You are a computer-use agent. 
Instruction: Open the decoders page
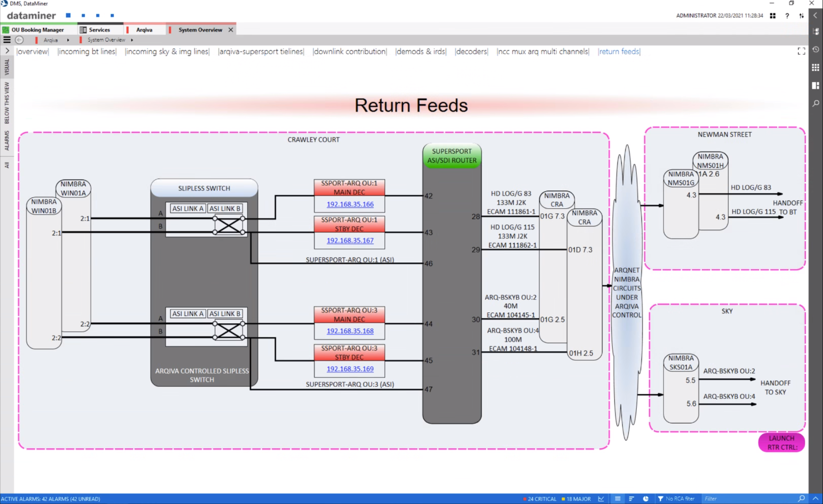coord(471,51)
